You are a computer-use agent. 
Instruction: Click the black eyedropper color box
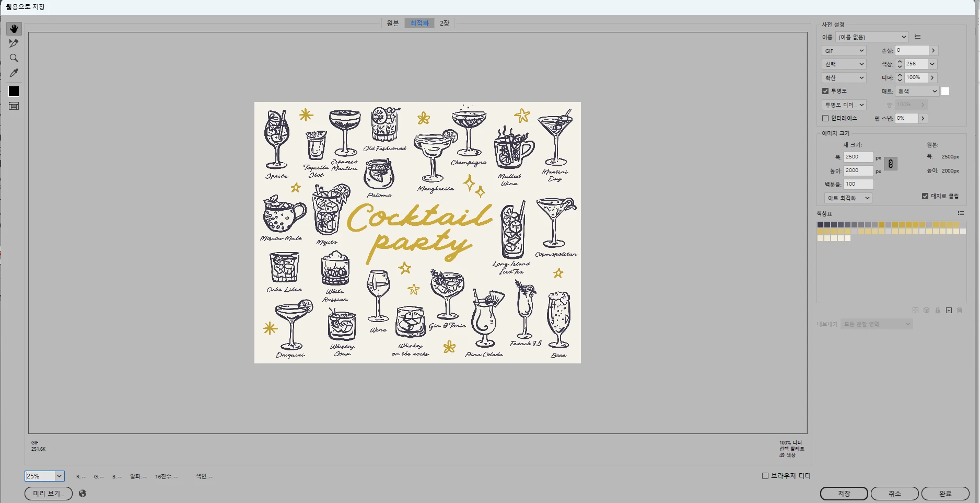tap(14, 92)
